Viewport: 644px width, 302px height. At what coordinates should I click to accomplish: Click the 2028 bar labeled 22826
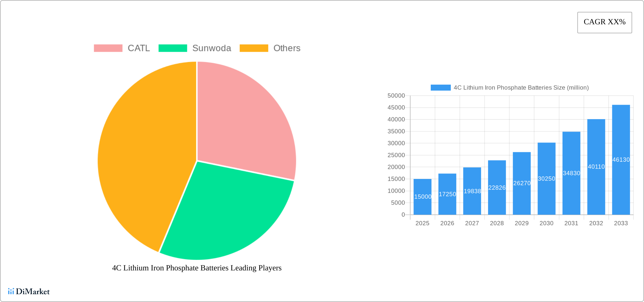[497, 188]
